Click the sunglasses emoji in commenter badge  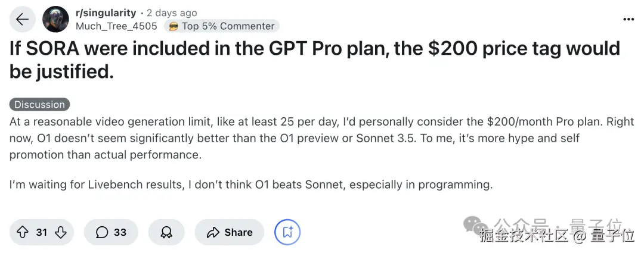pos(174,26)
